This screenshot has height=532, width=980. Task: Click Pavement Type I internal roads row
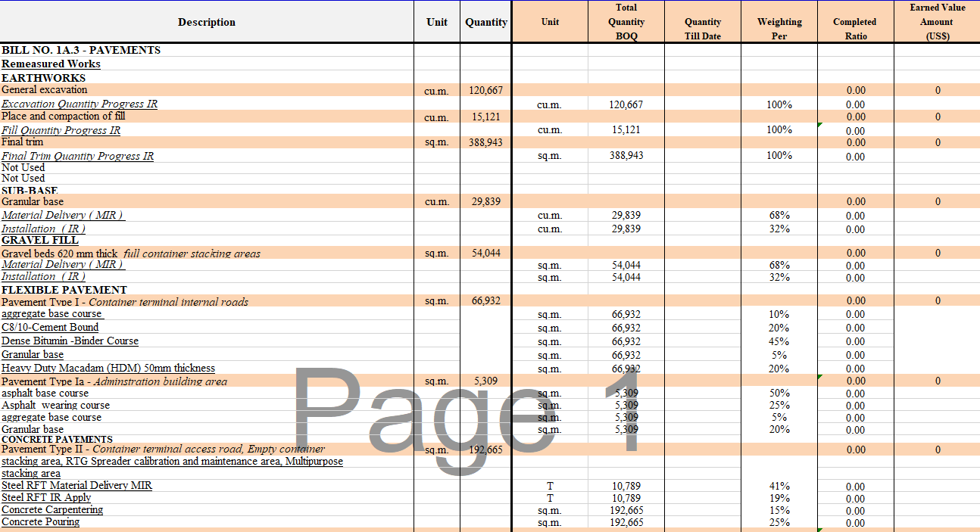[x=125, y=301]
